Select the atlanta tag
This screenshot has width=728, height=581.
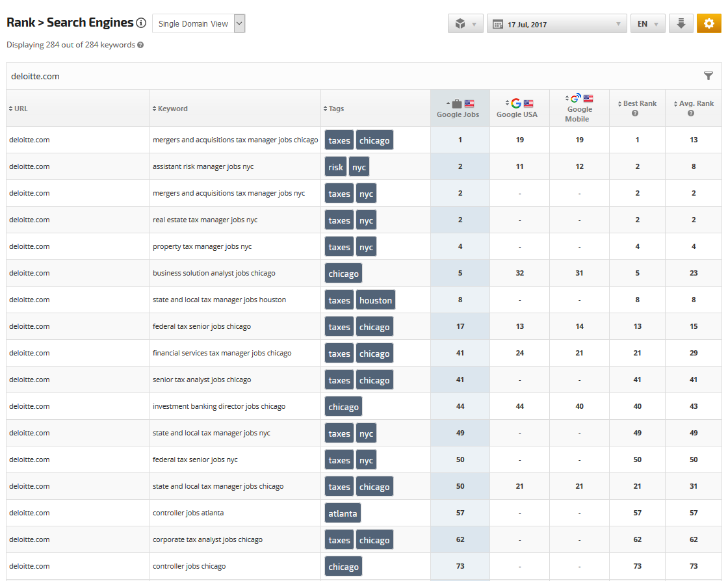(x=343, y=513)
